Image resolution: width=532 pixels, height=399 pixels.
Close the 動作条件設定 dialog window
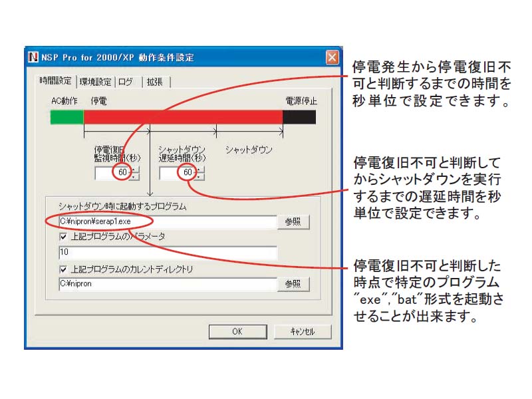tap(332, 57)
